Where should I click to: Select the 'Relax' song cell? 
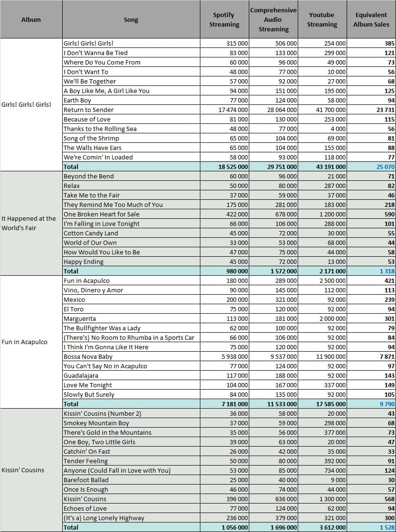pyautogui.click(x=131, y=186)
